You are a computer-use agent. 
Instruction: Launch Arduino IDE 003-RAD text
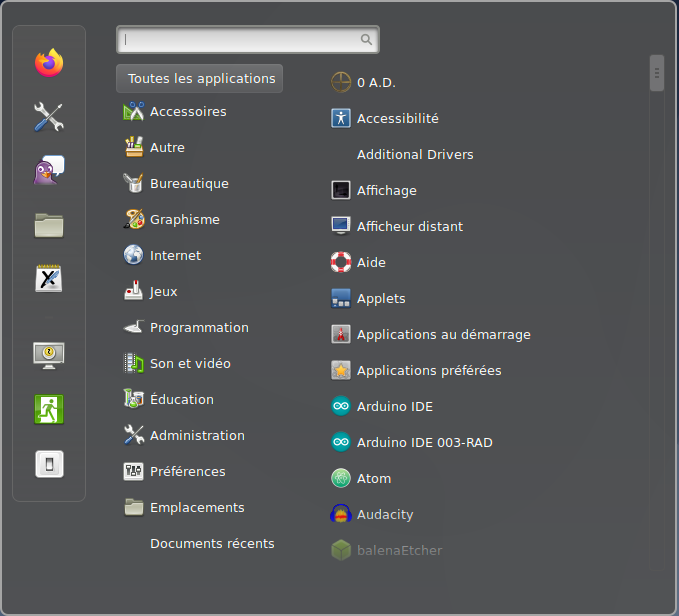(424, 442)
